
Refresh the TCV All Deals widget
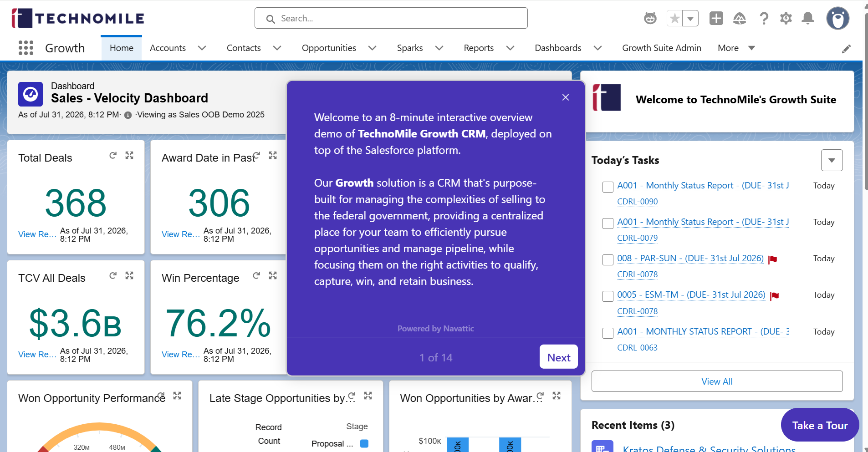[x=113, y=276]
